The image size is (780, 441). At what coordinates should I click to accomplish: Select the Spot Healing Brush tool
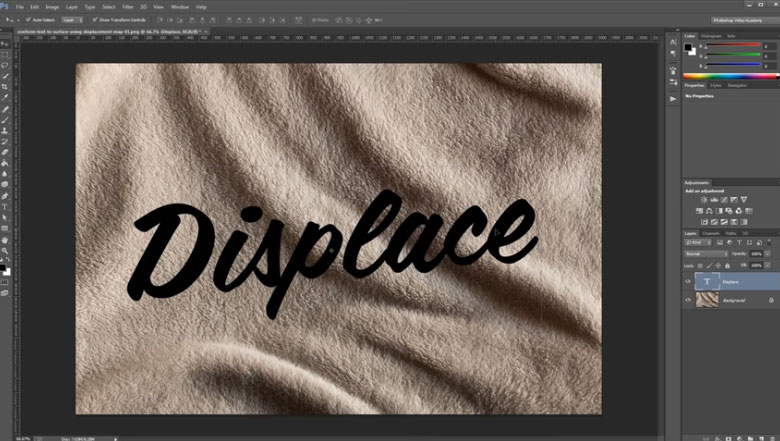pyautogui.click(x=5, y=109)
